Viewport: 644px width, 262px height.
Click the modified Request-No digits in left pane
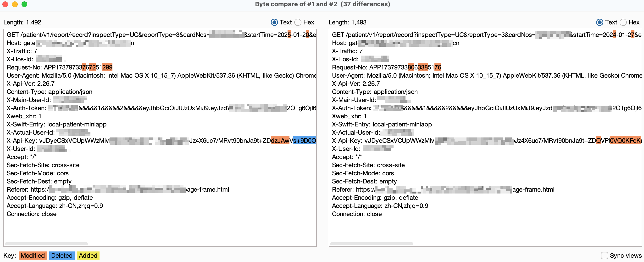point(107,67)
